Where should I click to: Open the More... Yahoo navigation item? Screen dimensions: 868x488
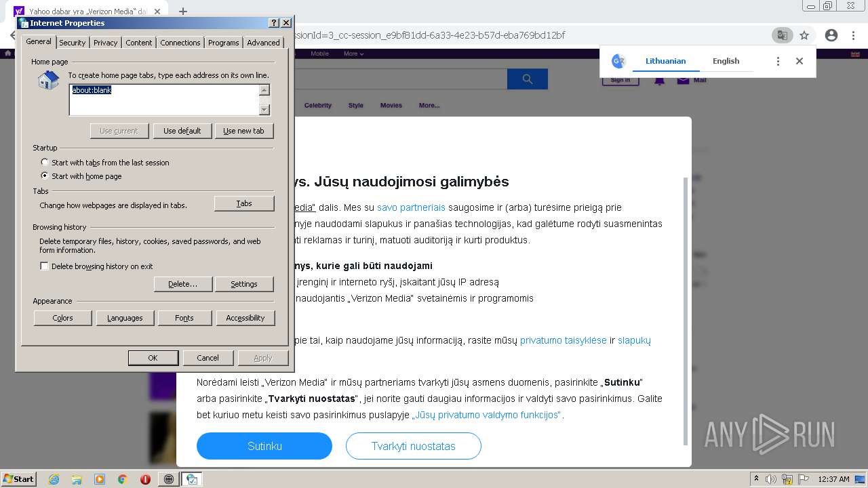[x=429, y=105]
